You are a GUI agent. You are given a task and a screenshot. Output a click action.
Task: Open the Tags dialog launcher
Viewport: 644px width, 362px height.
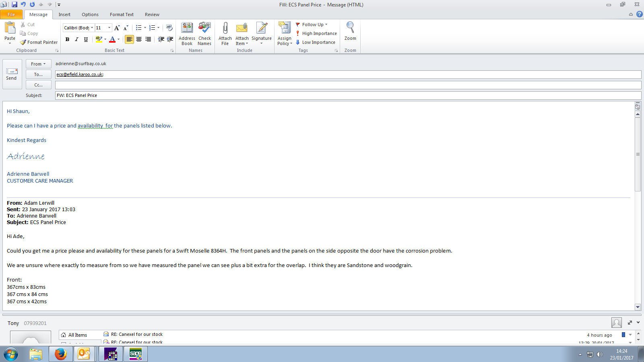point(336,51)
